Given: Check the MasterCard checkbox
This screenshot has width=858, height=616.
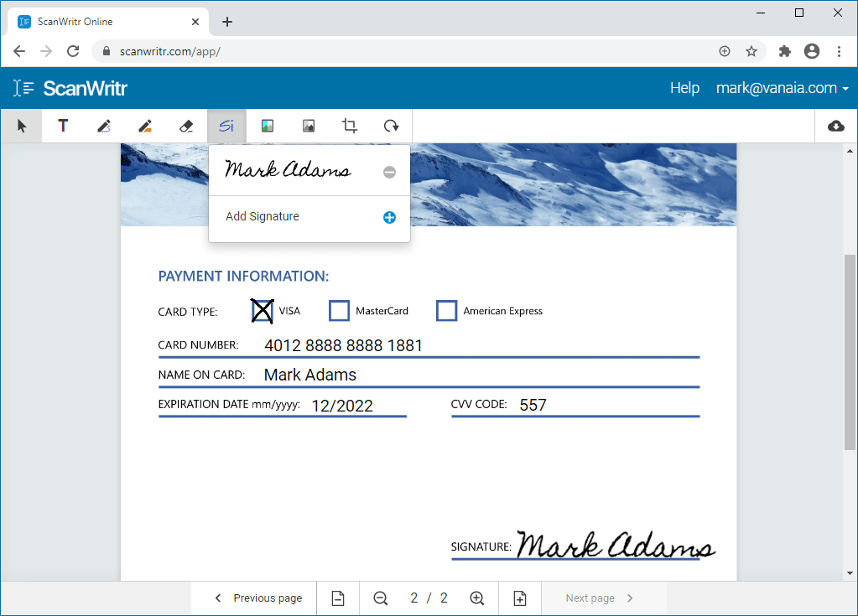Looking at the screenshot, I should click(339, 311).
